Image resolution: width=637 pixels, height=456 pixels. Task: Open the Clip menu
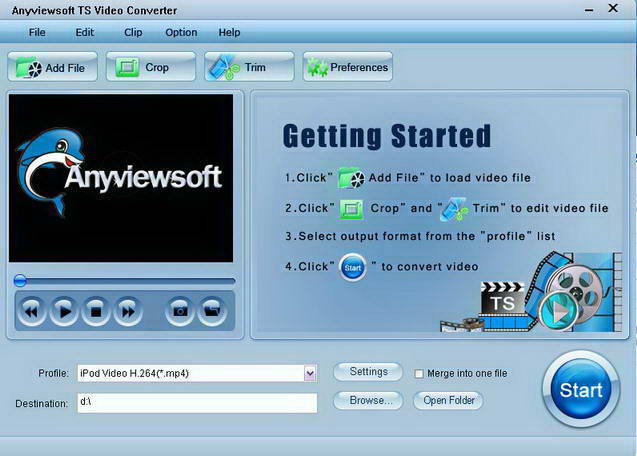click(x=133, y=32)
